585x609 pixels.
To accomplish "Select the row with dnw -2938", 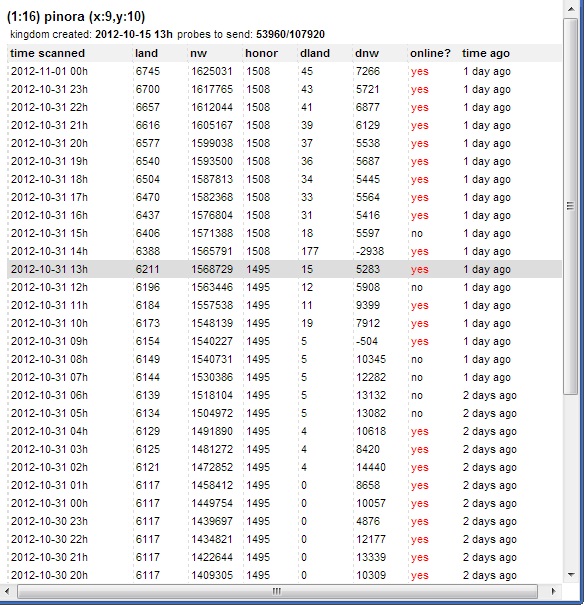I will point(284,251).
